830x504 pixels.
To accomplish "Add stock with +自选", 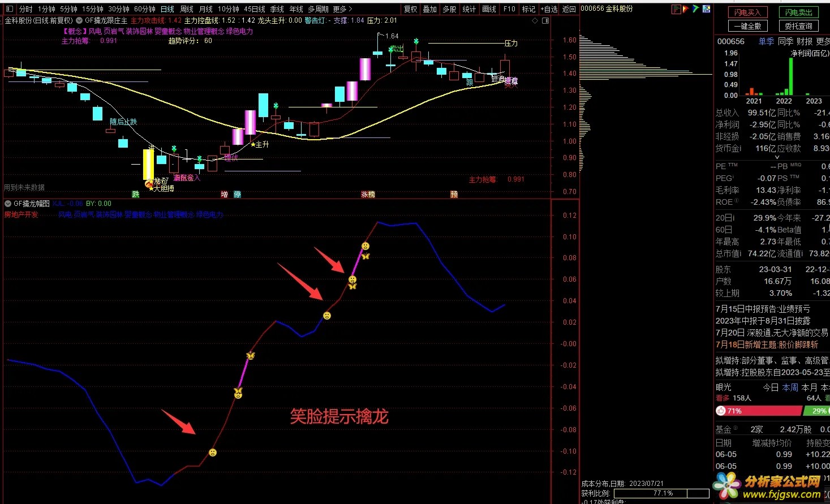I will [549, 9].
